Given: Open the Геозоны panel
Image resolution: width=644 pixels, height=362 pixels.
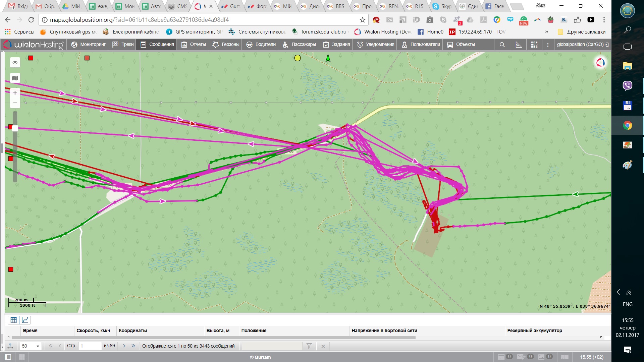Looking at the screenshot, I should [226, 44].
